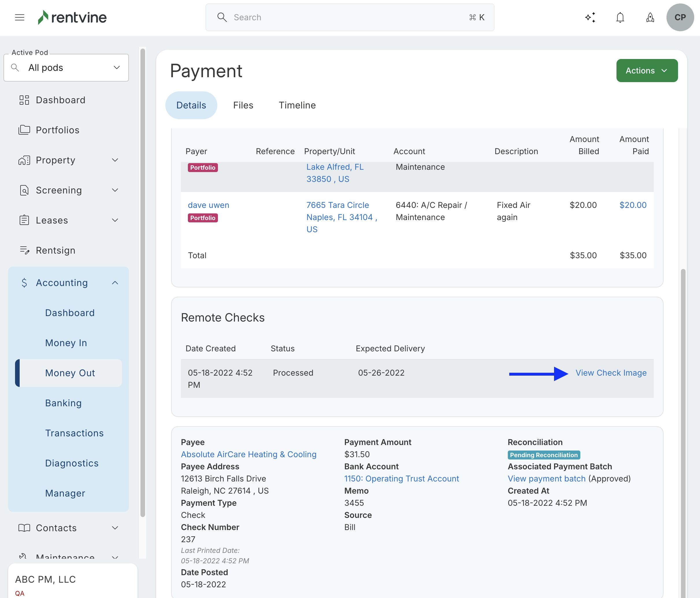The height and width of the screenshot is (598, 700).
Task: Open the Actions dropdown button
Action: 647,71
